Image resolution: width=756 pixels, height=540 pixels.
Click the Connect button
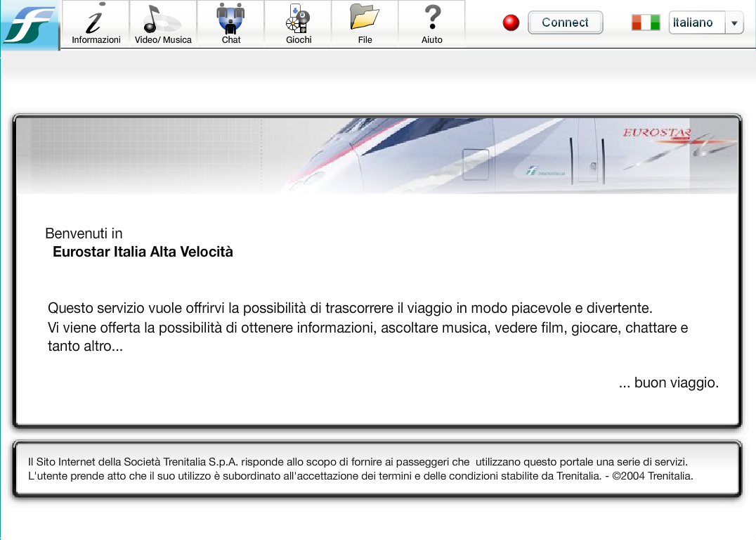(x=565, y=22)
